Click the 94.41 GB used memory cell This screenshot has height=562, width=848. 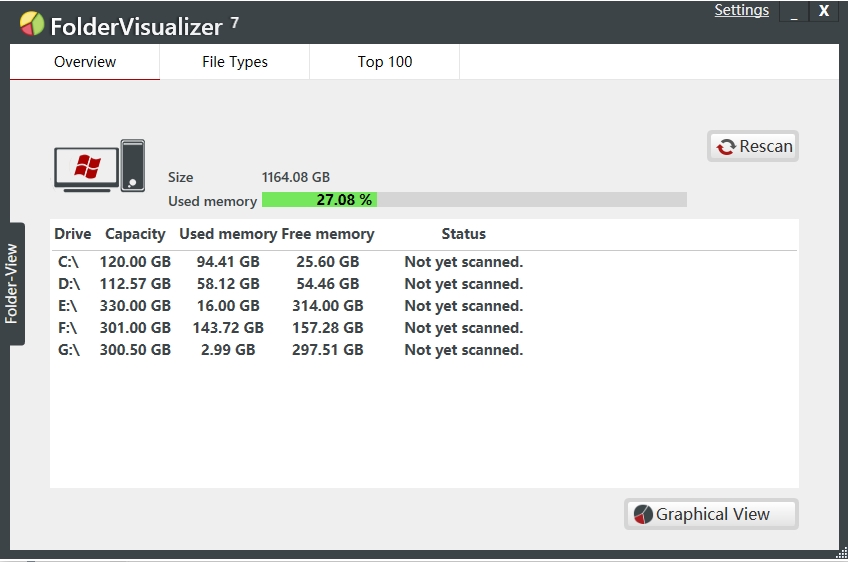click(x=228, y=262)
